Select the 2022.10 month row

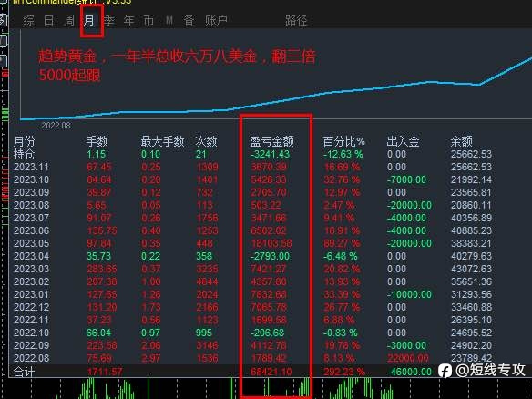(x=252, y=332)
